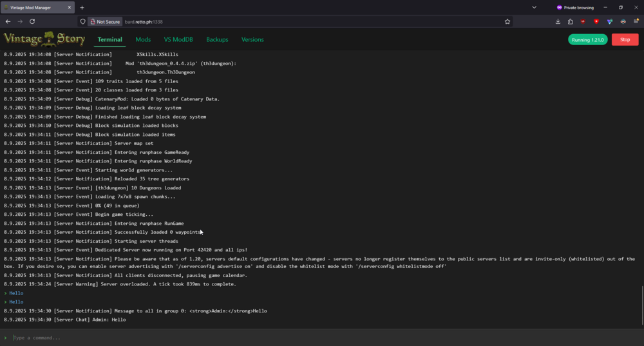Screen dimensions: 644x346
Task: Open the browser downloads panel
Action: tap(558, 21)
